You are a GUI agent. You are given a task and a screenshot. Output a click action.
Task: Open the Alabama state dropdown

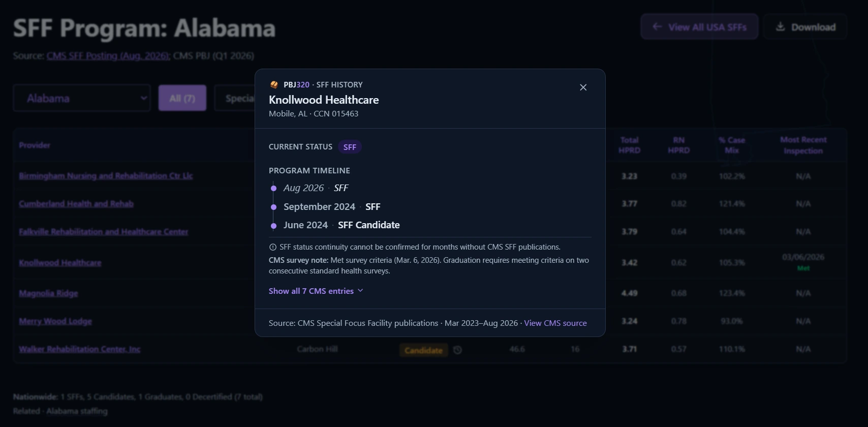click(82, 98)
